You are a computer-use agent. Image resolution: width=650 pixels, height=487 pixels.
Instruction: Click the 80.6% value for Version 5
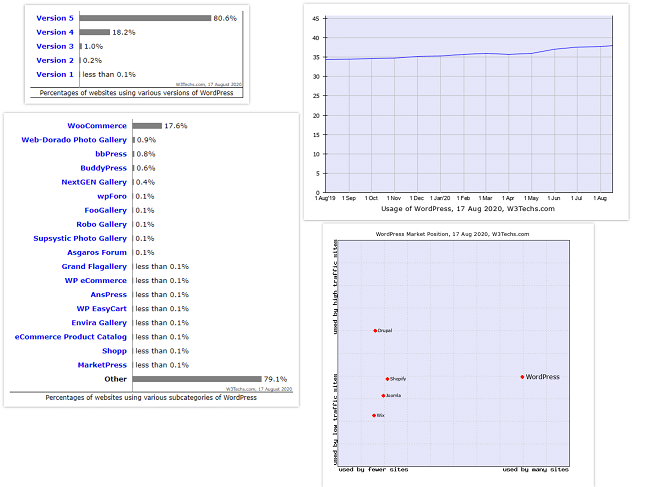225,18
